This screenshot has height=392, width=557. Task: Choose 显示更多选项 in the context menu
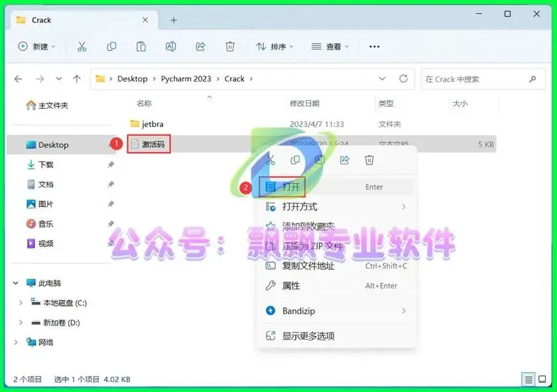pos(336,336)
